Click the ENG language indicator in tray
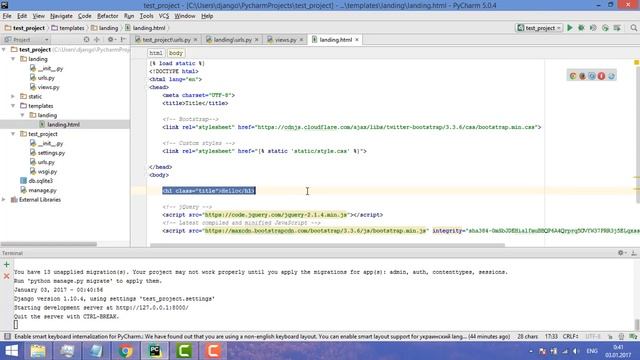640x360 pixels. tap(592, 351)
